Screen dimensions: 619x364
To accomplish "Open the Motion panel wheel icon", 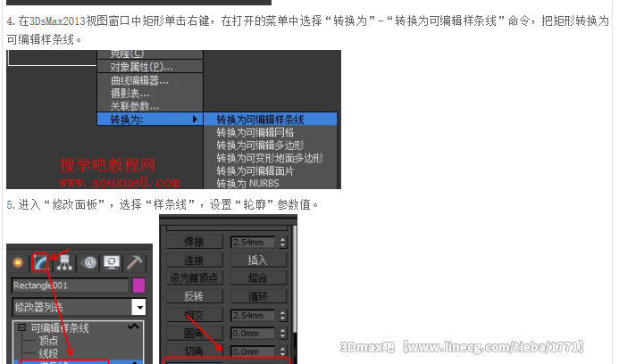I will pos(90,262).
